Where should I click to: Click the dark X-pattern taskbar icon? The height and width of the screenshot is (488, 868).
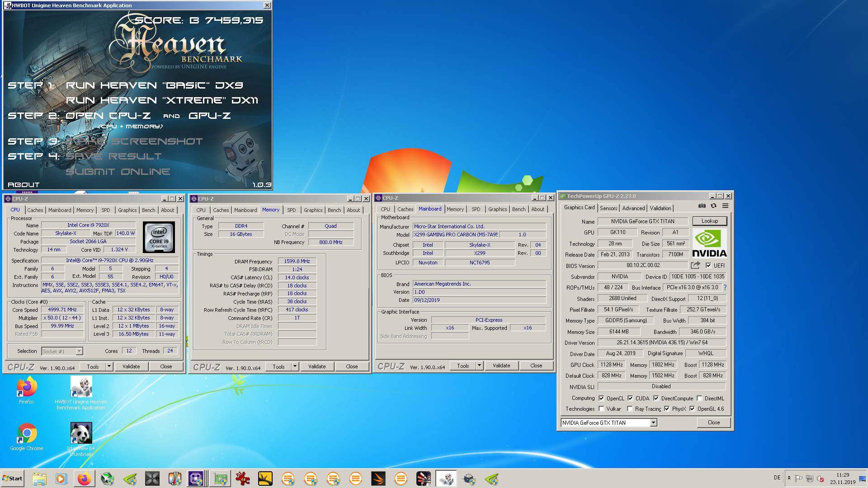[152, 479]
